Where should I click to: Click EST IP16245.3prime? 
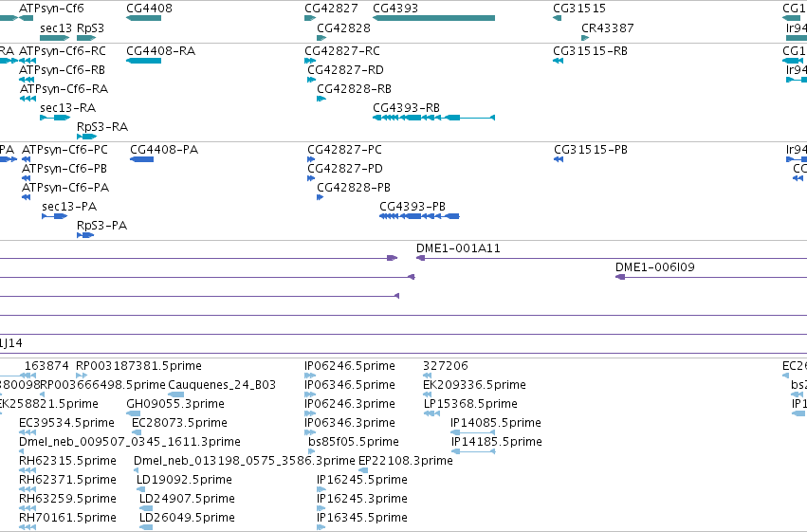click(362, 499)
